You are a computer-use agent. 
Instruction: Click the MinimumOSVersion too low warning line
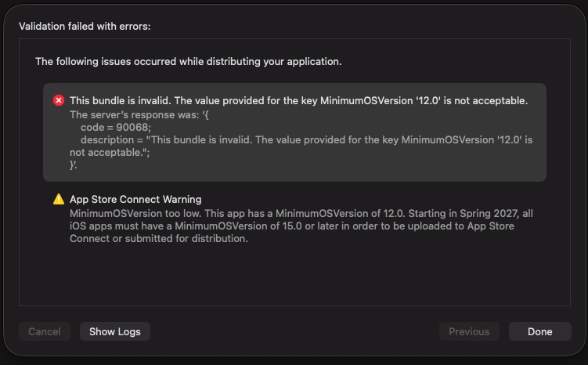coord(301,214)
